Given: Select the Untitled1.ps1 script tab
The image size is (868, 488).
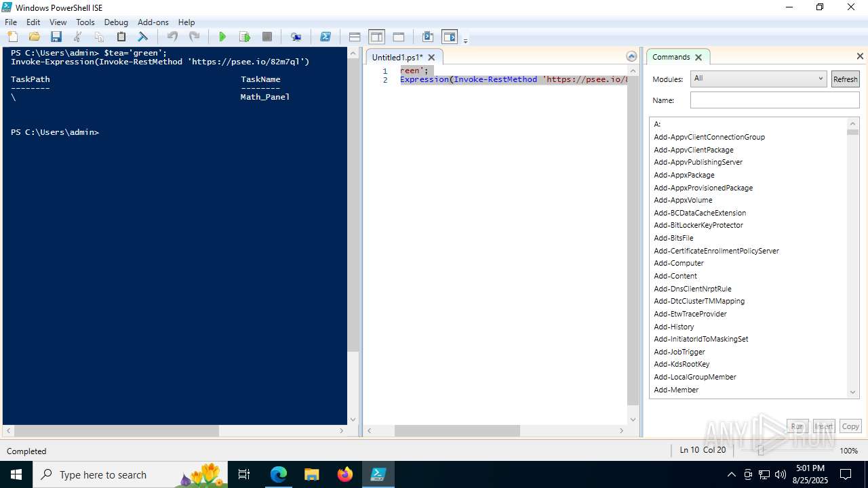Looking at the screenshot, I should [397, 58].
